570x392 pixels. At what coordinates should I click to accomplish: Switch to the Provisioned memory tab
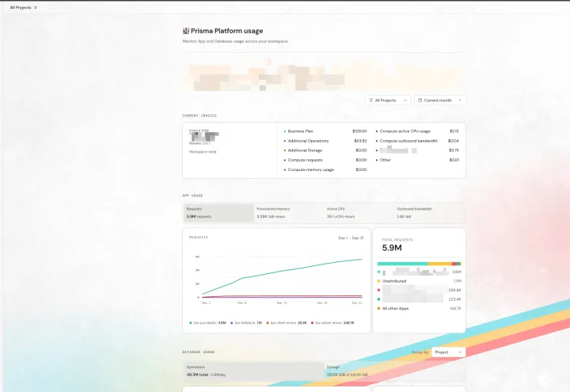tap(289, 213)
